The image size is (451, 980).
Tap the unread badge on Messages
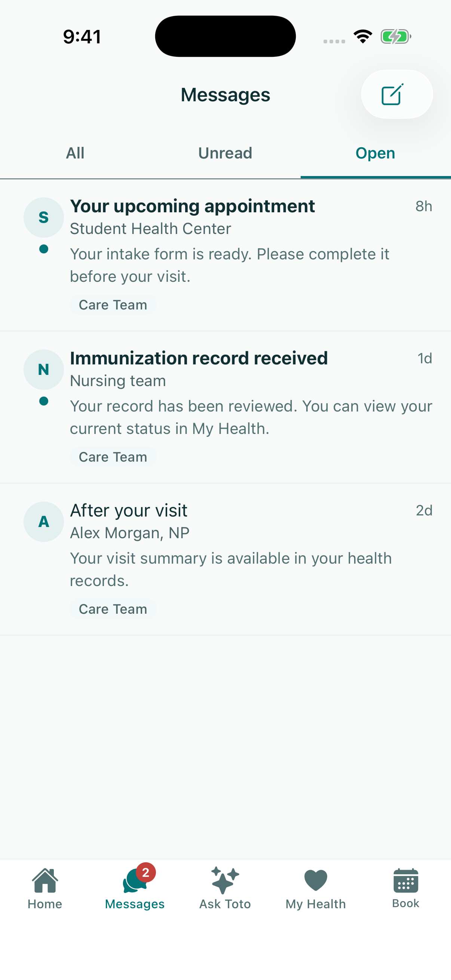click(146, 872)
